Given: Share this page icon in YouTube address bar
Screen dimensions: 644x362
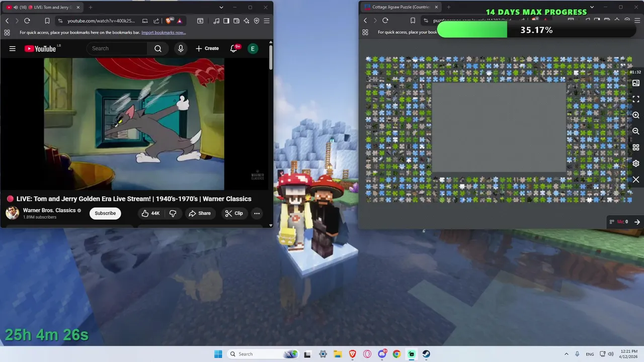Looking at the screenshot, I should click(156, 21).
